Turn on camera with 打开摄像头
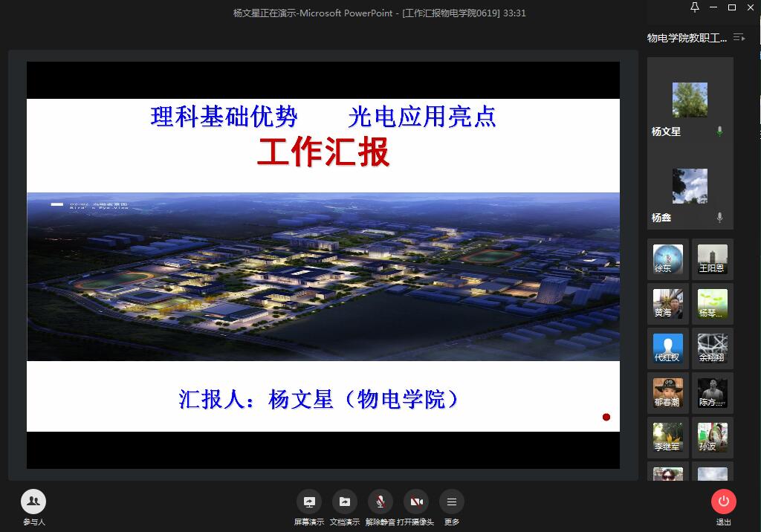 [x=416, y=502]
